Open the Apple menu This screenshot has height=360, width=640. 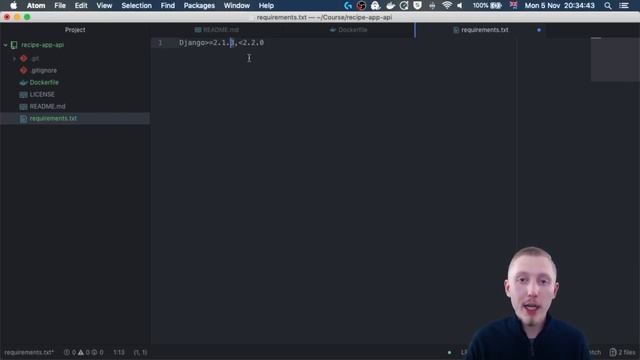click(x=13, y=5)
